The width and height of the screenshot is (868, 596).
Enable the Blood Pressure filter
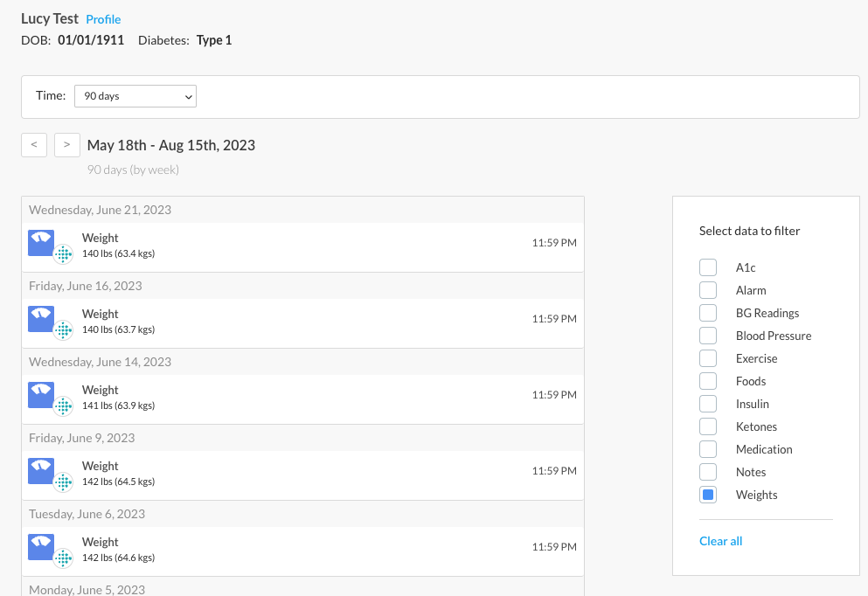[708, 336]
